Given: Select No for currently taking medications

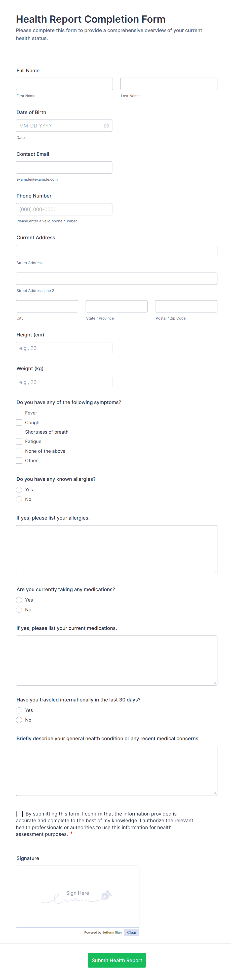Looking at the screenshot, I should coord(19,610).
